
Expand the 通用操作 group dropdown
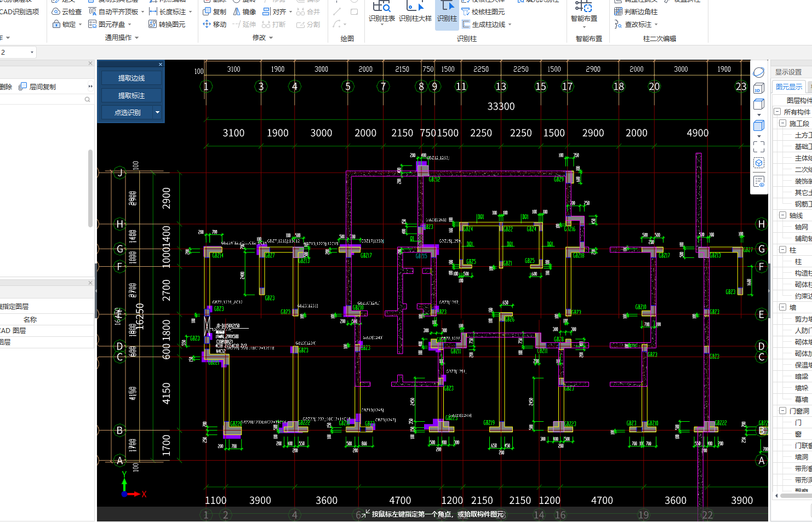[x=136, y=38]
